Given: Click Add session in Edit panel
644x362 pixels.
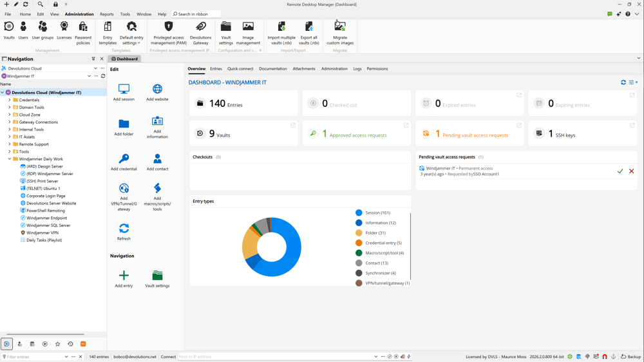Looking at the screenshot, I should 124,93.
